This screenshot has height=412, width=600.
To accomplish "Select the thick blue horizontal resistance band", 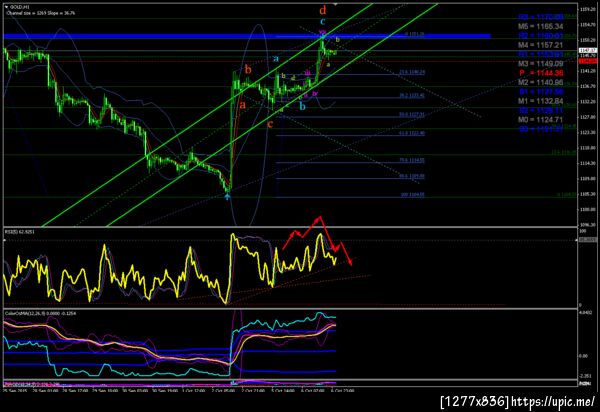I will tap(247, 36).
